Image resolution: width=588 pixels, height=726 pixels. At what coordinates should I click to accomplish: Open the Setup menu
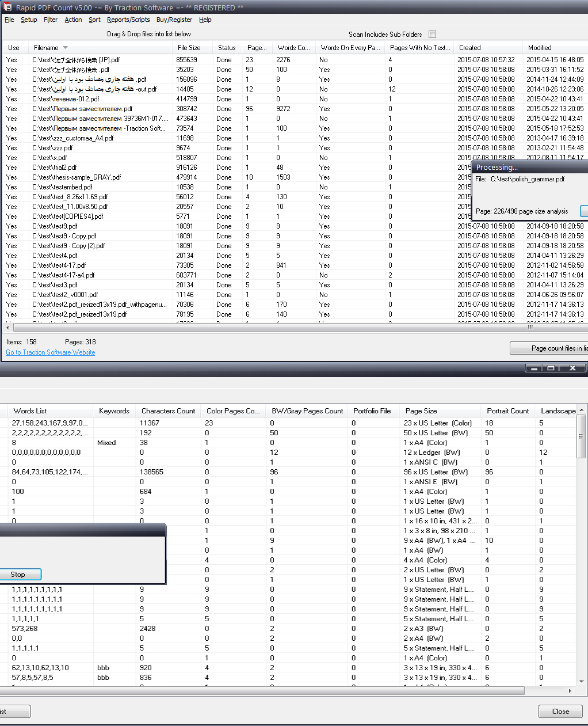pyautogui.click(x=29, y=20)
